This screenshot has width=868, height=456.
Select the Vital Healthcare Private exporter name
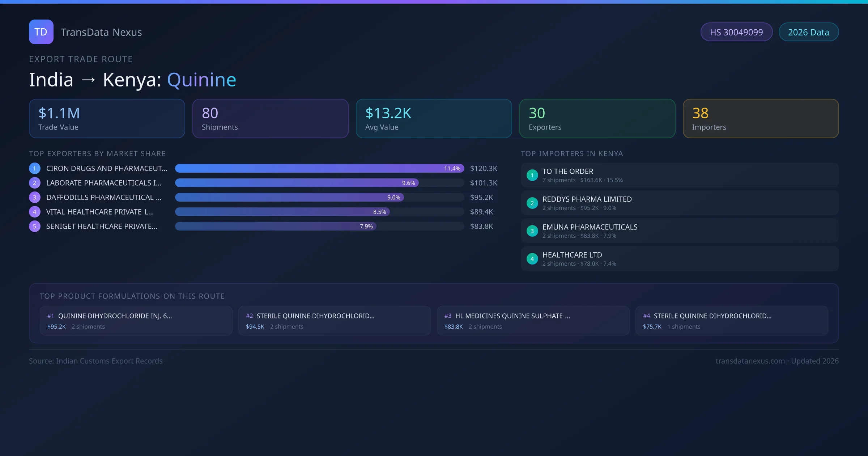tap(100, 212)
